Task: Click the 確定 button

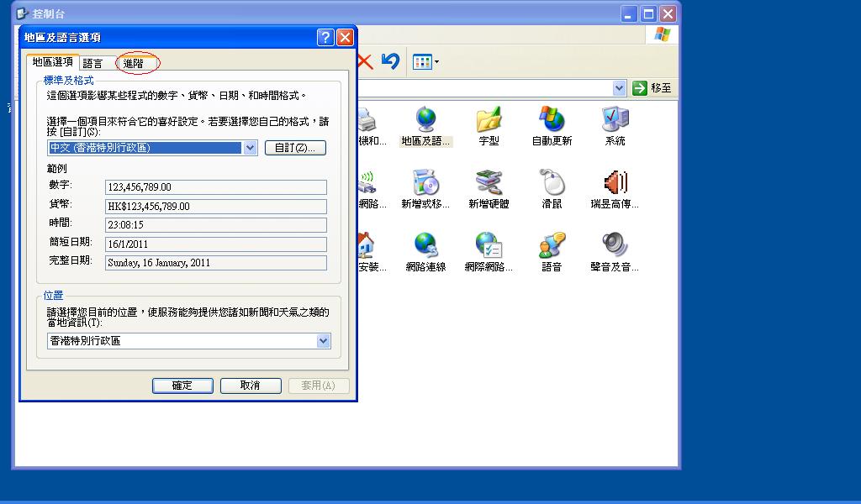Action: (x=182, y=386)
